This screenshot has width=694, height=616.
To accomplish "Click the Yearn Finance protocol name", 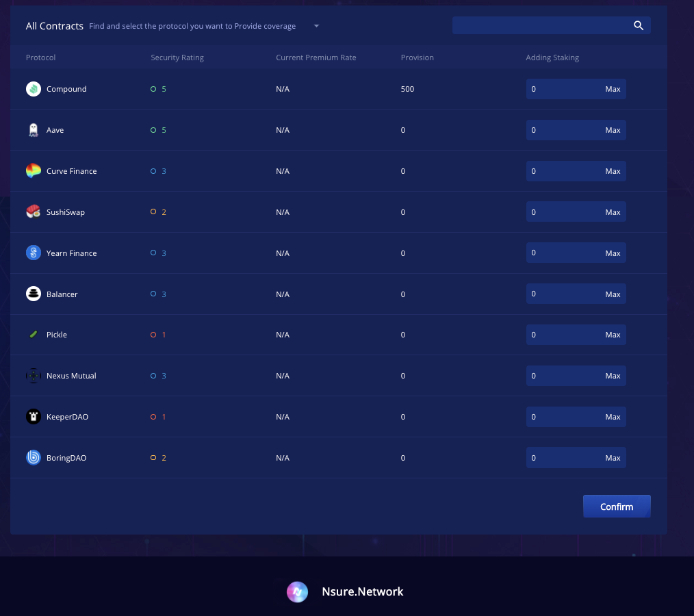I will coord(72,253).
